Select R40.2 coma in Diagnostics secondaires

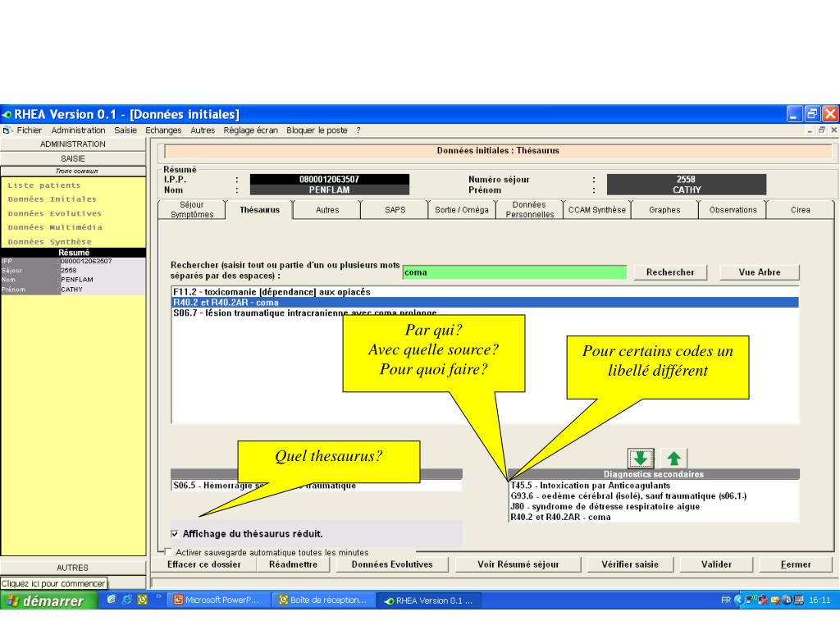tap(654, 517)
